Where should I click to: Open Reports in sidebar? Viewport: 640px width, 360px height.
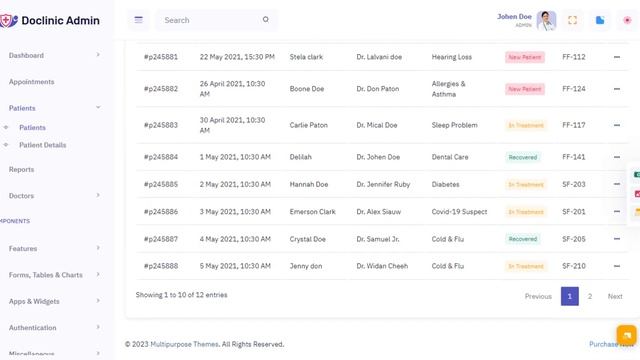tap(21, 170)
